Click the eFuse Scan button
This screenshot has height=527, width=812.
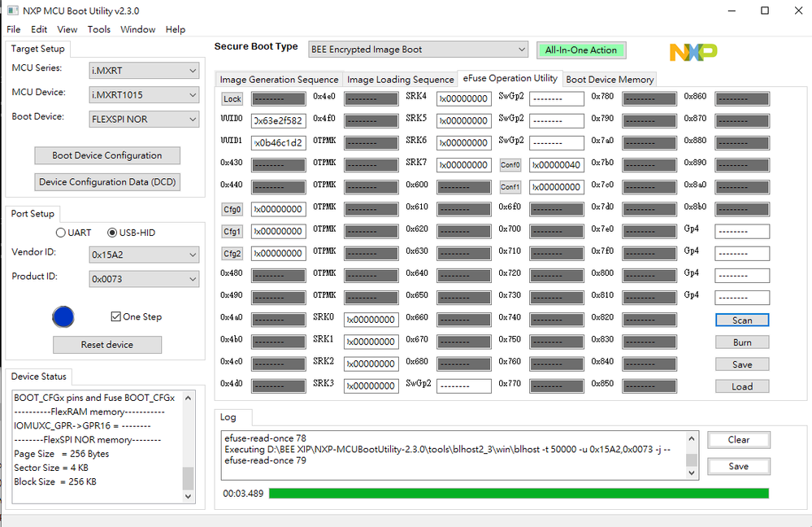pyautogui.click(x=742, y=320)
